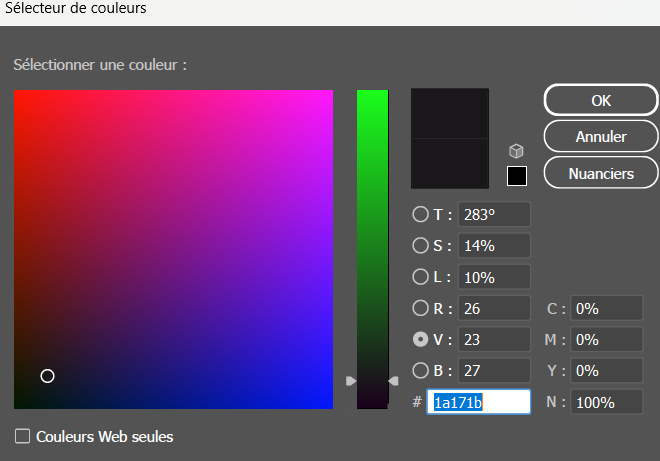Select the L luminosity radio button

[x=420, y=277]
